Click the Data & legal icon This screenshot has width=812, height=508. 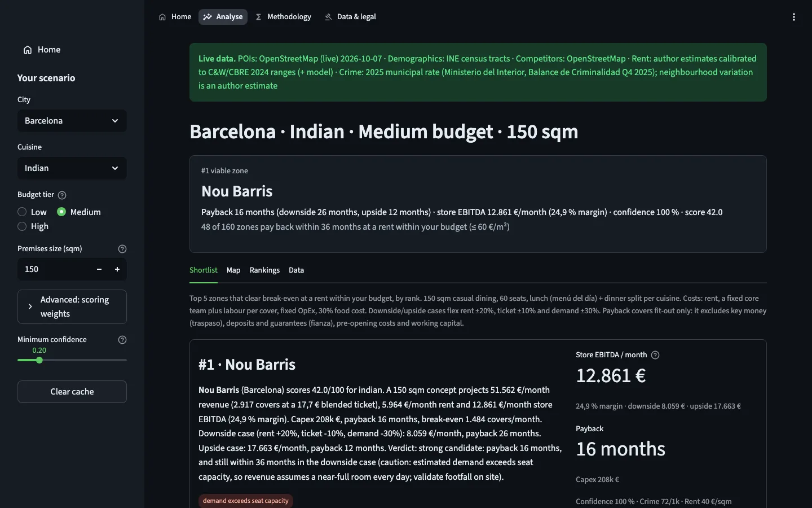pos(328,17)
